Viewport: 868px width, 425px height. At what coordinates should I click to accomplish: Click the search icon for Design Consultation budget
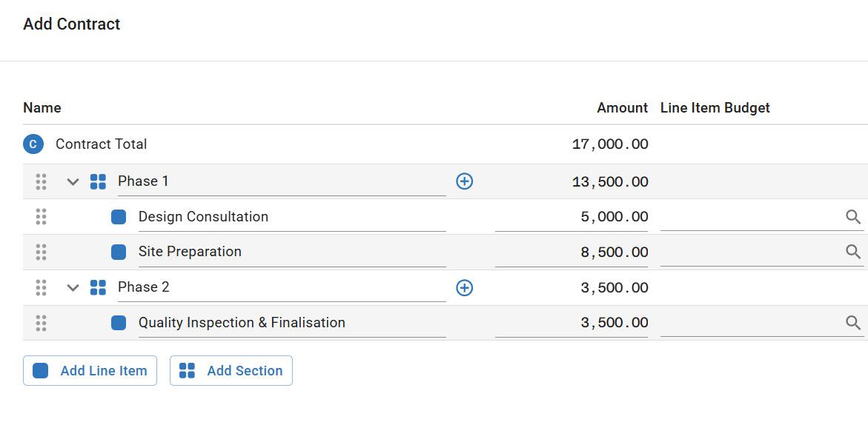[853, 217]
